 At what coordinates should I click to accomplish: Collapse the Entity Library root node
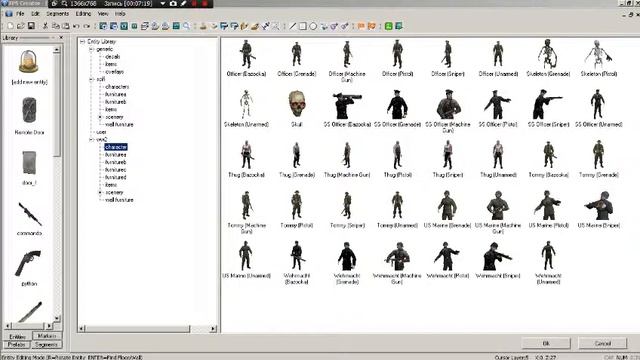coord(82,42)
